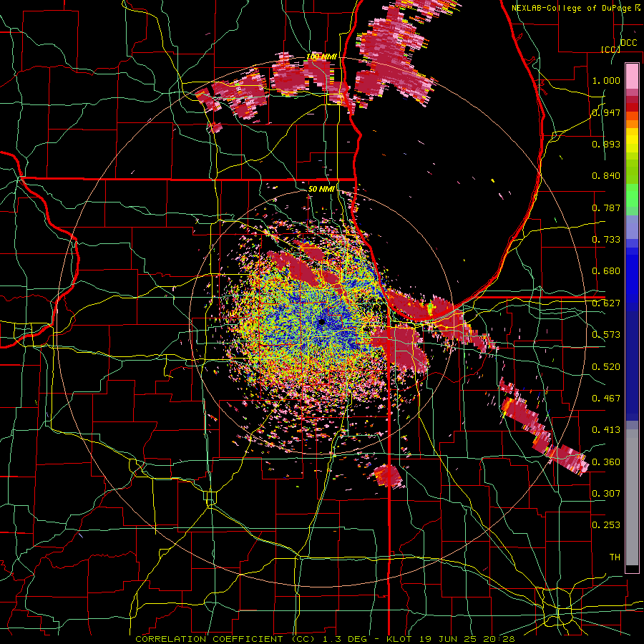Viewport: 644px width, 644px height.
Task: Select the 0.840 scale value
Action: click(x=606, y=176)
